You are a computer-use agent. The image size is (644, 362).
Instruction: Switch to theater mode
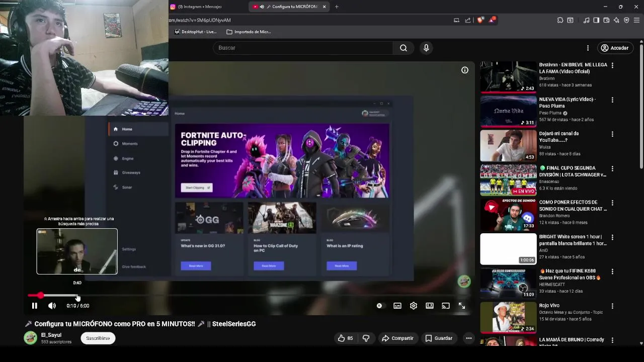[430, 306]
